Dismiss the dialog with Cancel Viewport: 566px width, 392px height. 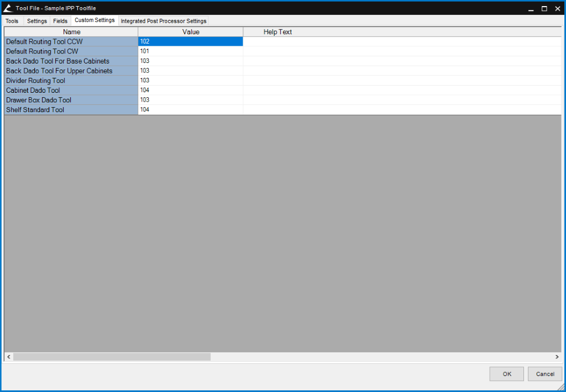(x=544, y=374)
